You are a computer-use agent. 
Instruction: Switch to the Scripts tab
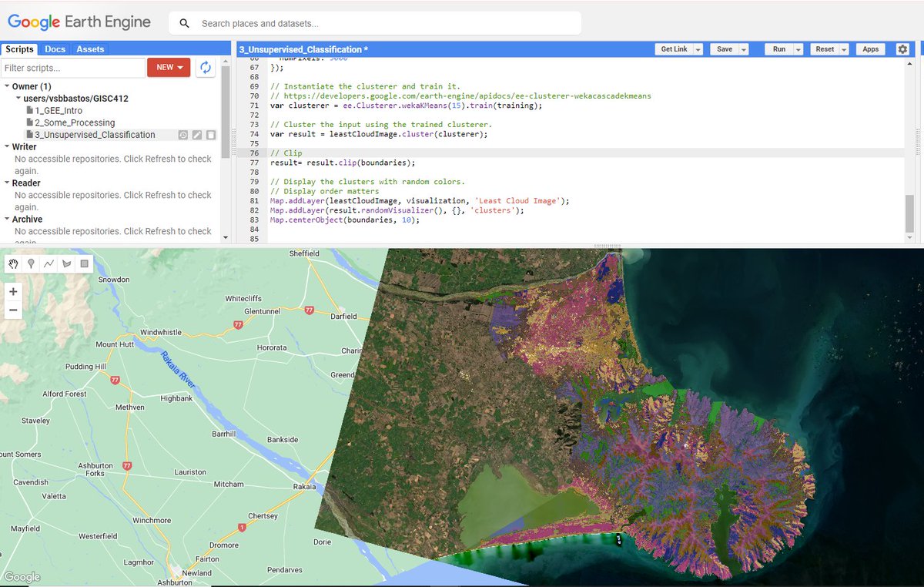[x=19, y=49]
